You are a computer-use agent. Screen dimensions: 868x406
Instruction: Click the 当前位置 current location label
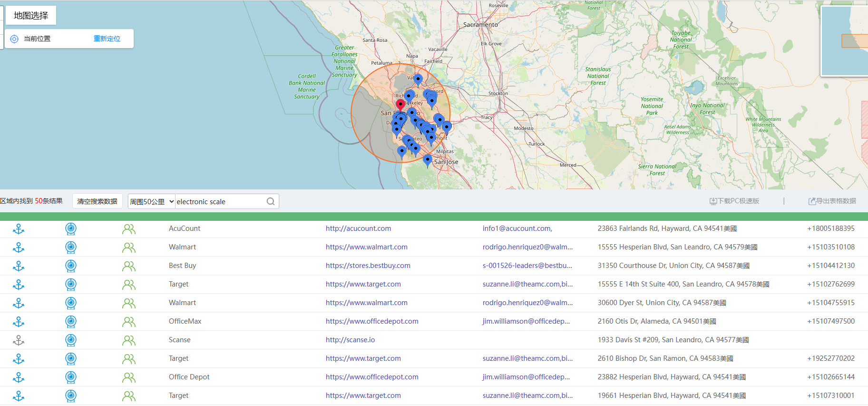(x=37, y=39)
